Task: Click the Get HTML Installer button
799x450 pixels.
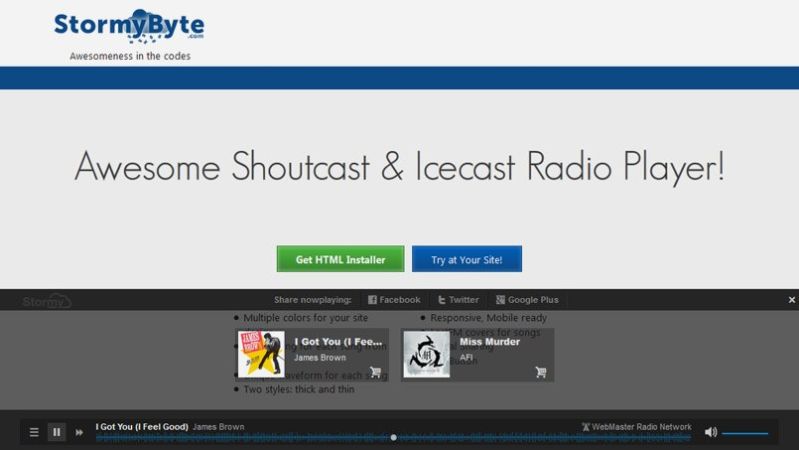Action: (x=340, y=259)
